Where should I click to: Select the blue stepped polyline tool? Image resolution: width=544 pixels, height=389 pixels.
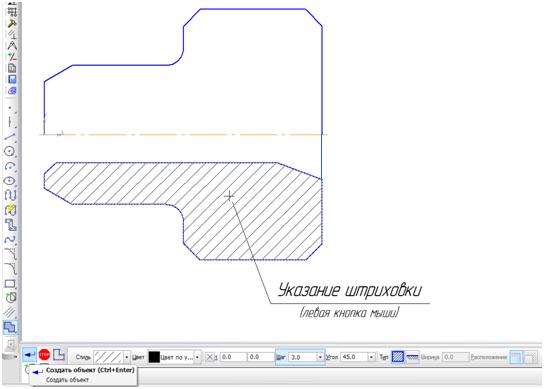point(10,225)
